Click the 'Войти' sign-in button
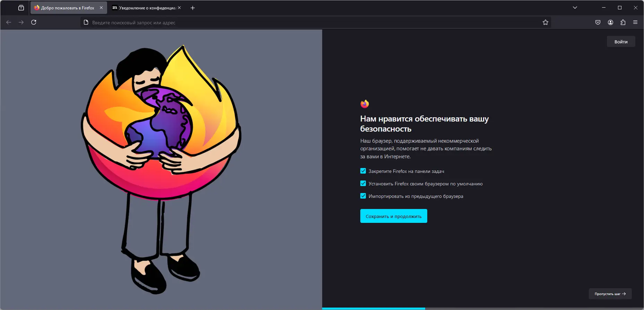The image size is (644, 310). [x=621, y=42]
